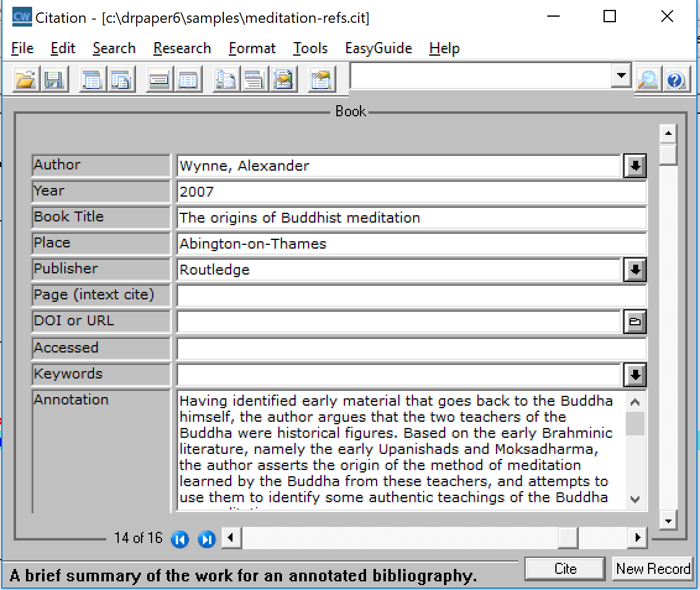Open the Research menu
700x590 pixels.
coord(182,48)
